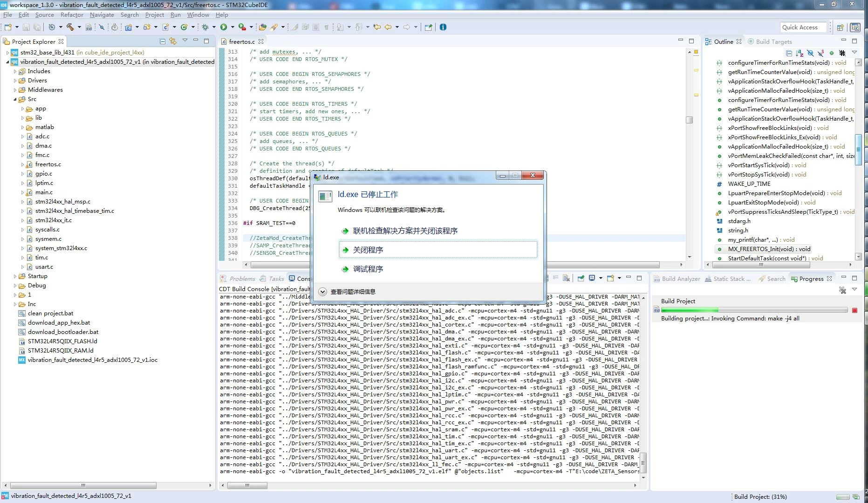This screenshot has height=503, width=868.
Task: Open the Project menu
Action: [154, 15]
